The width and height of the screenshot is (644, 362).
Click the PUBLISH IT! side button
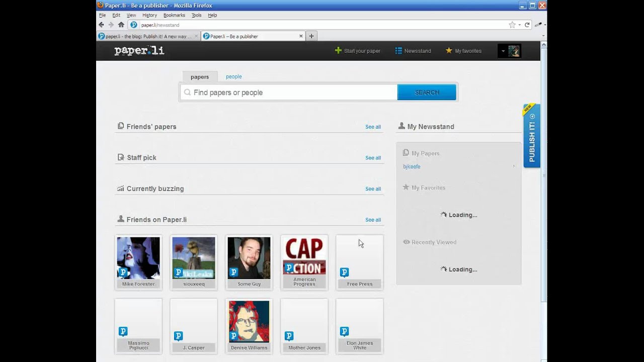(x=532, y=136)
